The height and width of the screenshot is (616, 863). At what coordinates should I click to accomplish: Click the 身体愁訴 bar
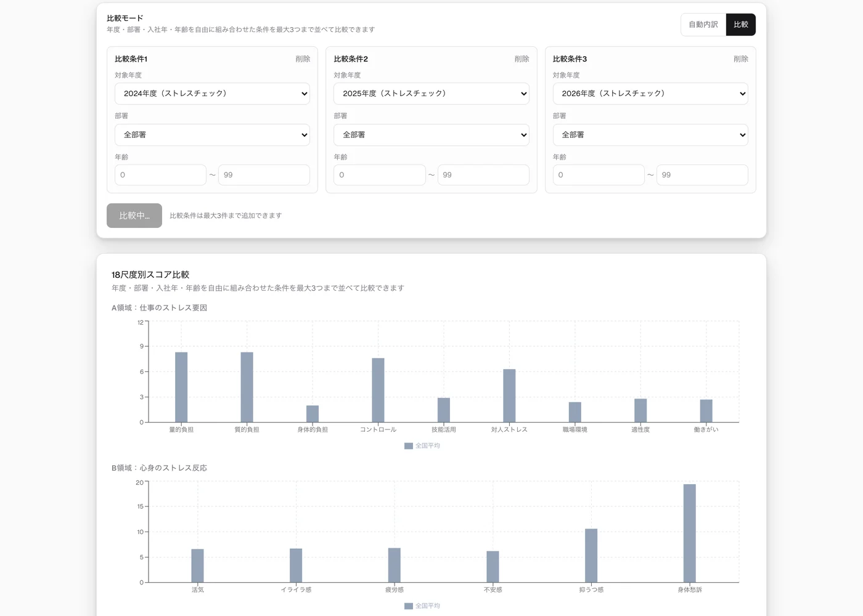click(690, 533)
